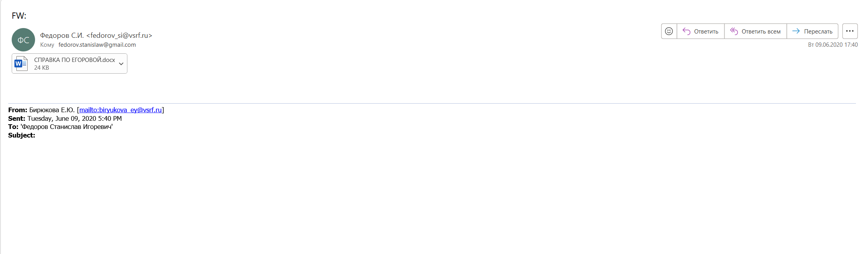
Task: Click the received date Вт 09.06.2020 17:40
Action: point(833,45)
